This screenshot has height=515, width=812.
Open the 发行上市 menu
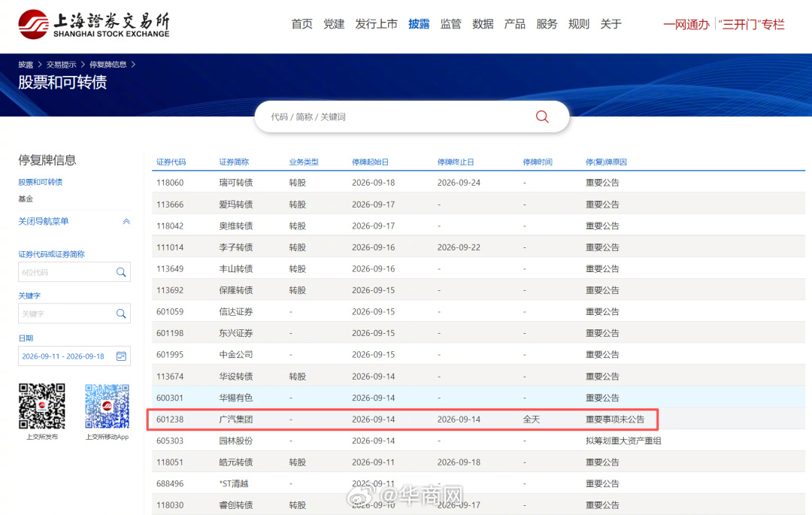(x=377, y=24)
